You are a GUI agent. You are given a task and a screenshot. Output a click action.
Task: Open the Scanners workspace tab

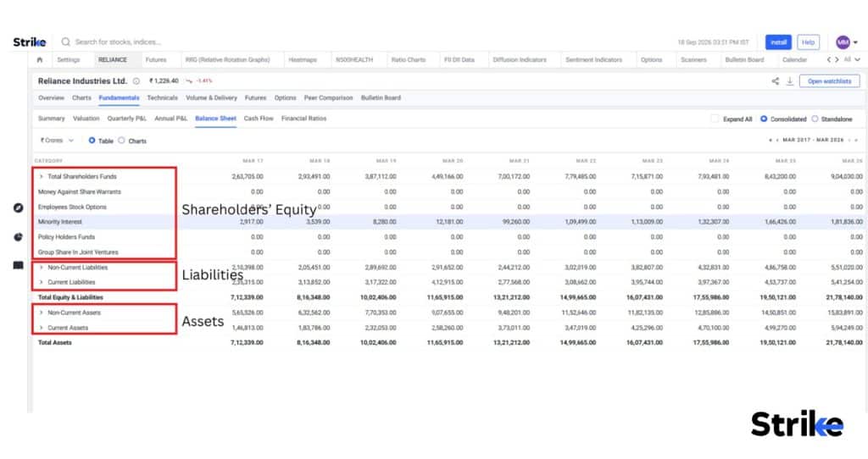click(693, 60)
